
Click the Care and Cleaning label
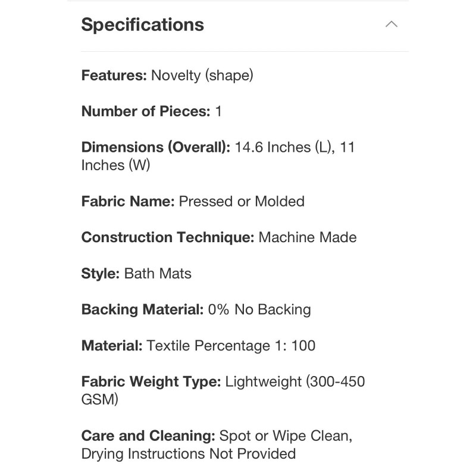pos(148,436)
